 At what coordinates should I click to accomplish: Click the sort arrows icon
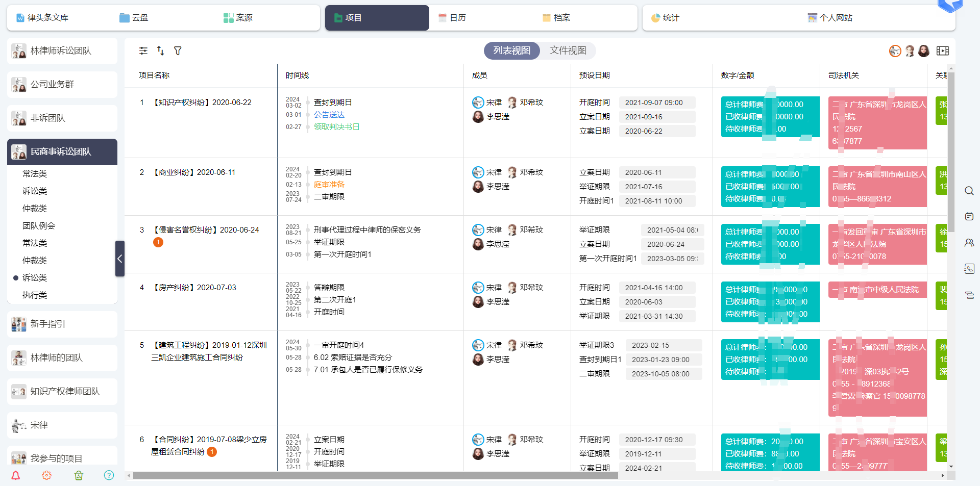click(160, 50)
